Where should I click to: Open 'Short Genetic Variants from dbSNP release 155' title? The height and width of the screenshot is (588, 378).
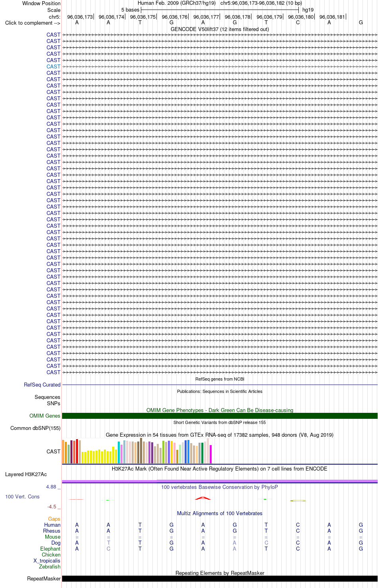pyautogui.click(x=220, y=422)
